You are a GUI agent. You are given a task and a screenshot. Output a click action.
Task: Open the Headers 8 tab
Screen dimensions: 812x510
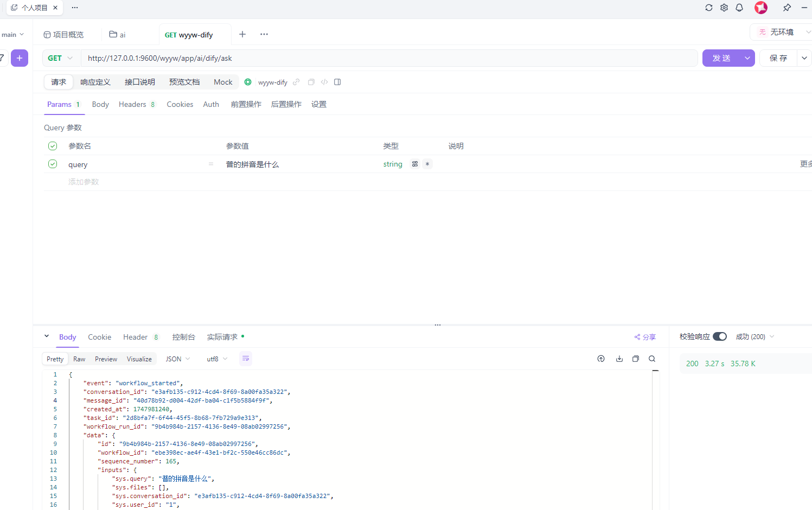[x=137, y=104]
